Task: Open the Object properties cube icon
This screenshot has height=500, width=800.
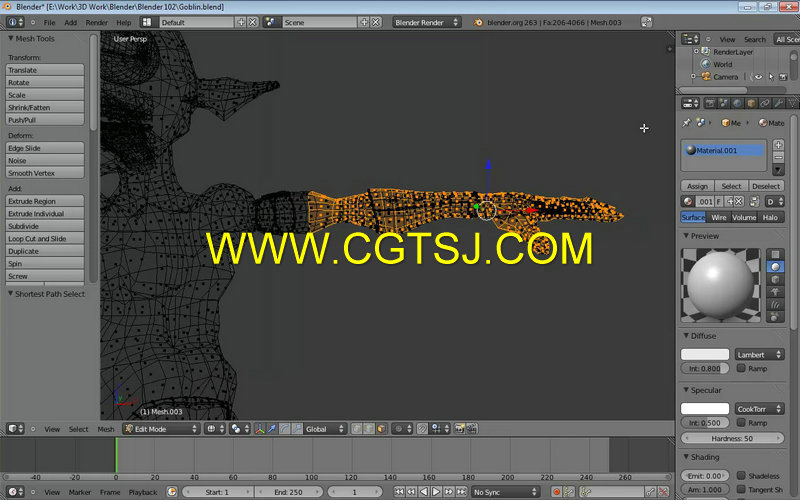Action: (751, 104)
